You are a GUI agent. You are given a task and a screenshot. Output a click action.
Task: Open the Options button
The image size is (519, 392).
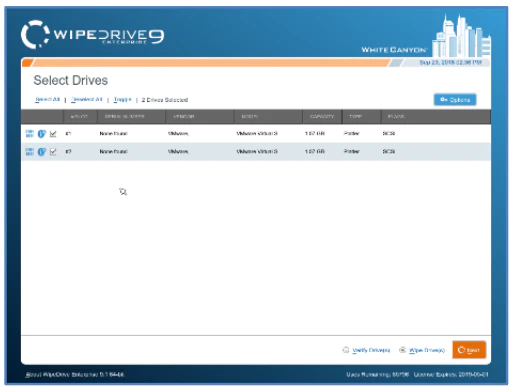click(455, 100)
